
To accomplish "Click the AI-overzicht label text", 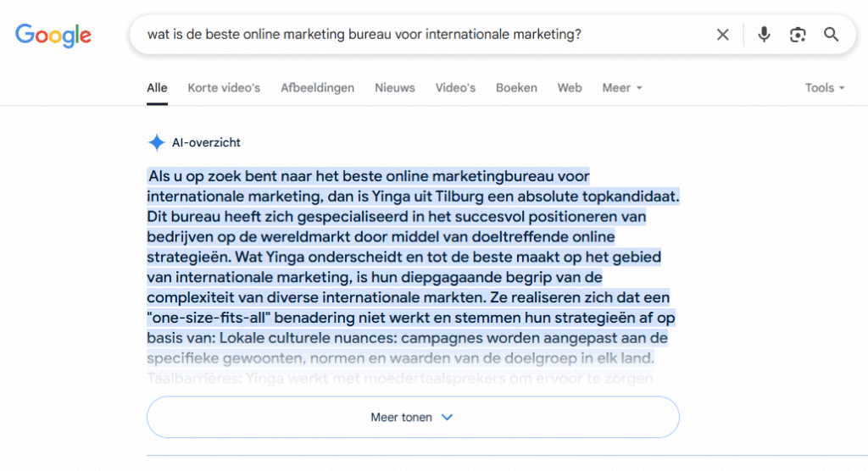I will pyautogui.click(x=206, y=142).
